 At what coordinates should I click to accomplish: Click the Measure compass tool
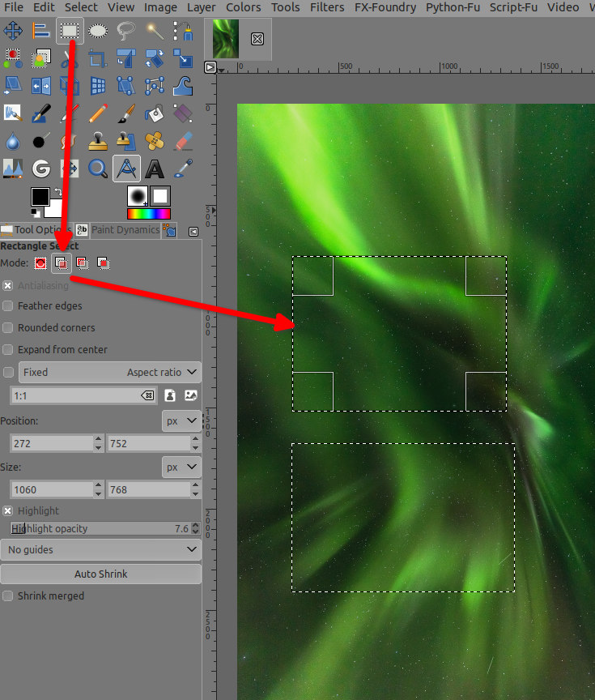(x=126, y=169)
